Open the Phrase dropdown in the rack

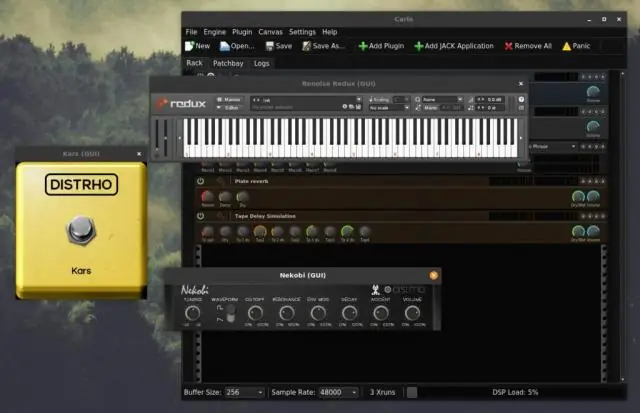553,146
